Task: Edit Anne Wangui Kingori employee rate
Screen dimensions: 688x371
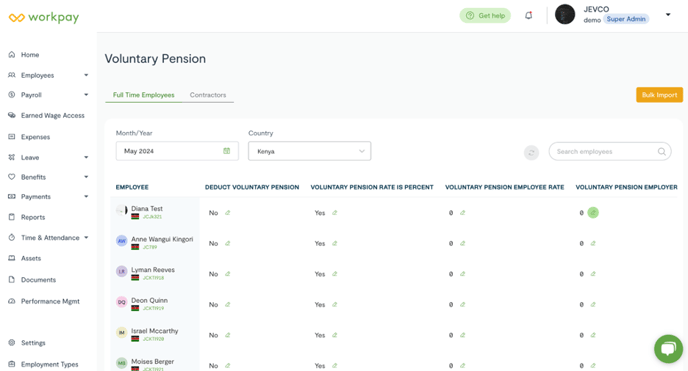Action: [462, 243]
